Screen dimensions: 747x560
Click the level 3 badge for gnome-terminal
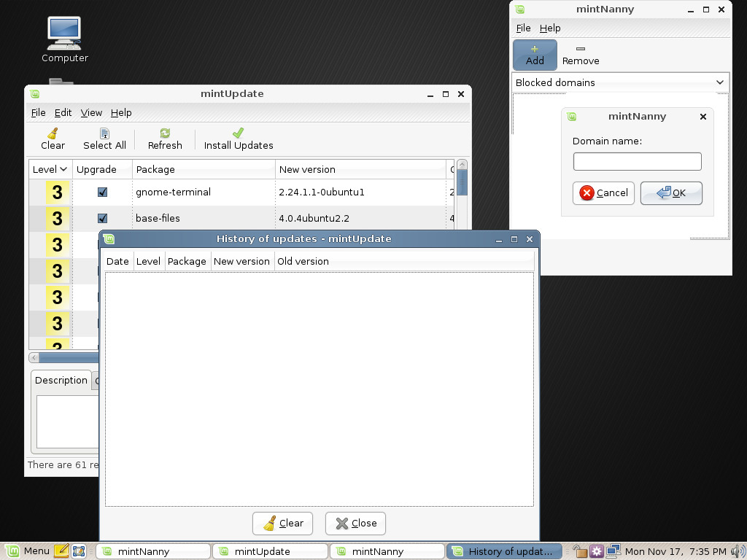click(x=57, y=192)
